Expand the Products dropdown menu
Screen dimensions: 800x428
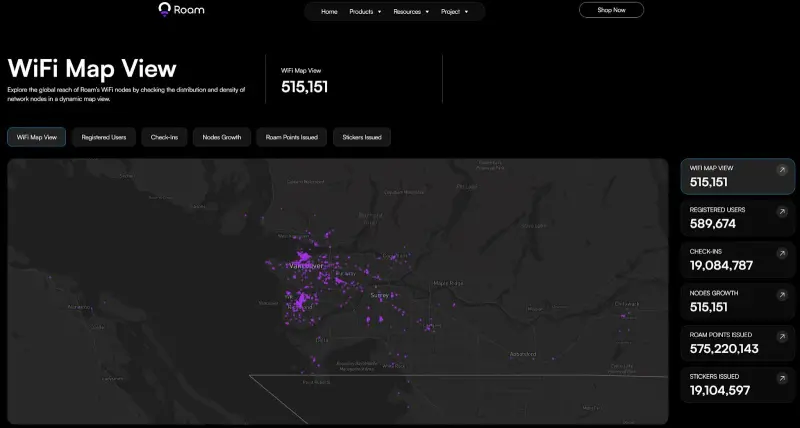[365, 12]
